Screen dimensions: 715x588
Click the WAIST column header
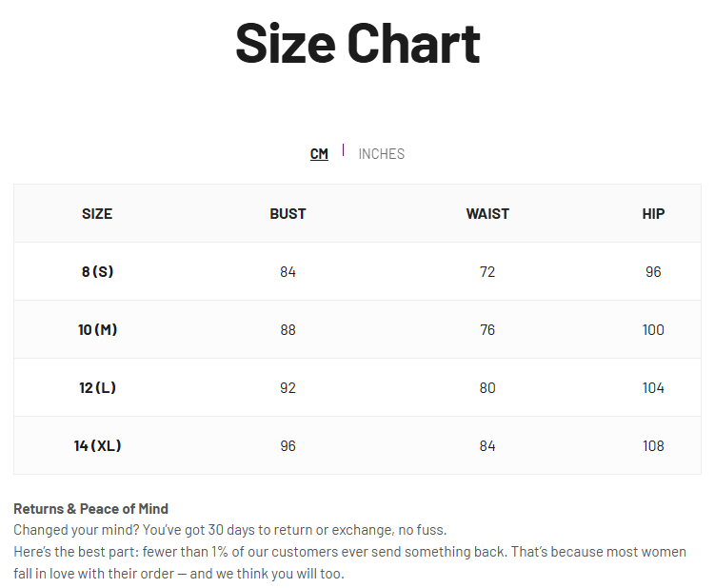coord(487,214)
